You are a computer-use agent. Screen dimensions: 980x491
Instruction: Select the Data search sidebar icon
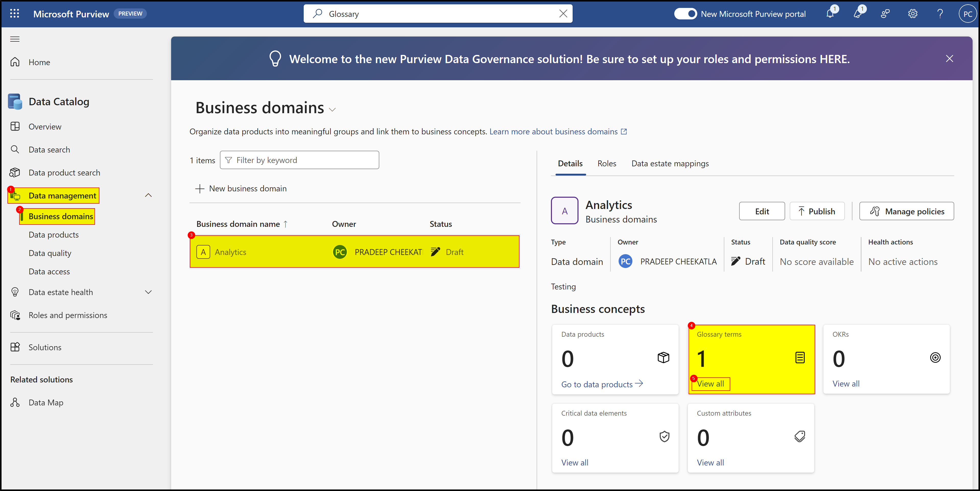click(15, 149)
